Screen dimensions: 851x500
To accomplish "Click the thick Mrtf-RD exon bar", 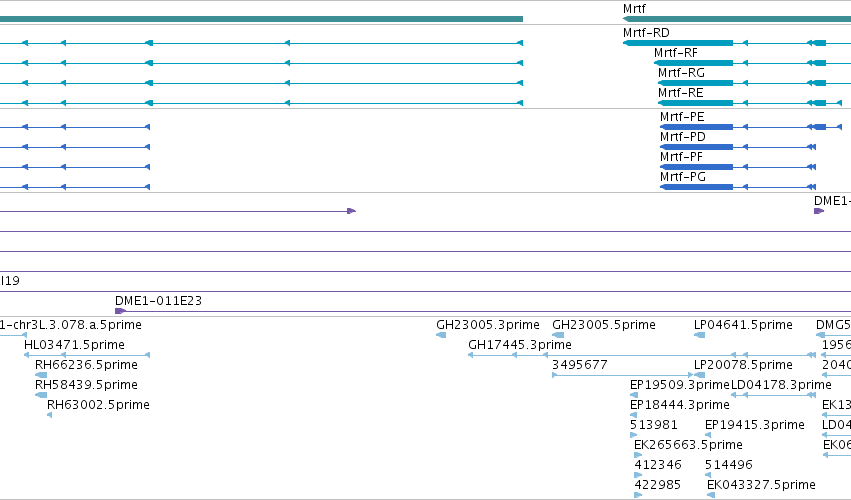I will (678, 43).
